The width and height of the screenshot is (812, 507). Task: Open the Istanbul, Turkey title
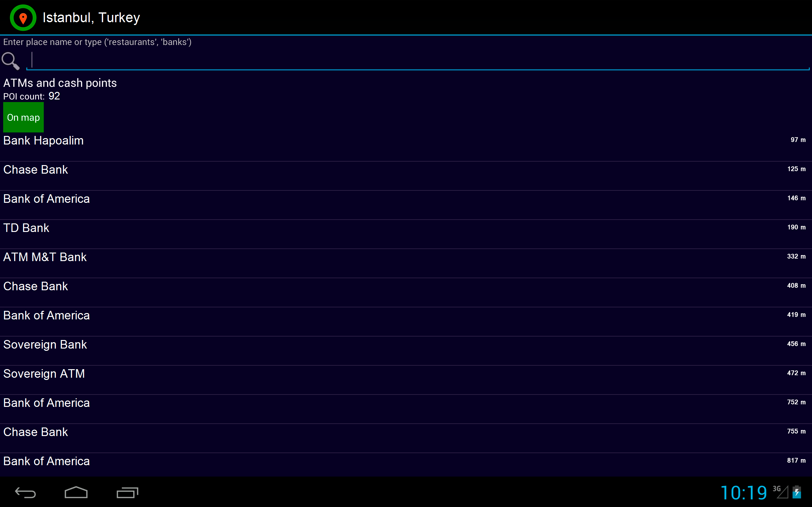pyautogui.click(x=91, y=18)
